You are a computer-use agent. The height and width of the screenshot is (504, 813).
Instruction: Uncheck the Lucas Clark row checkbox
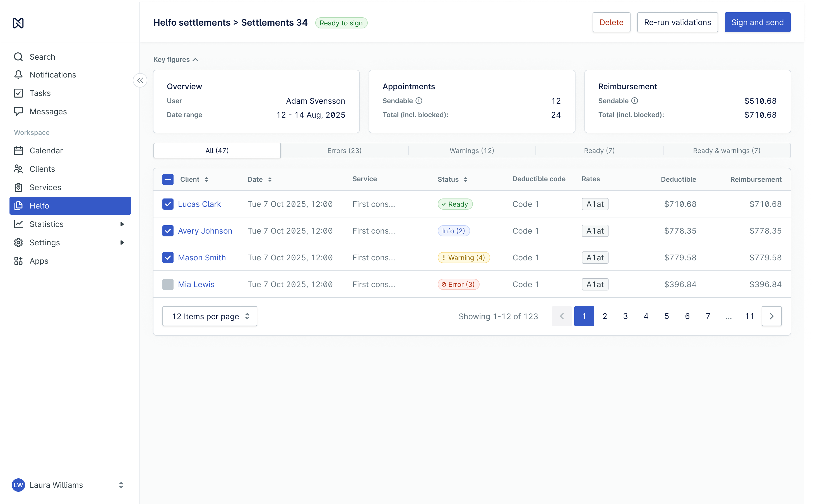168,204
